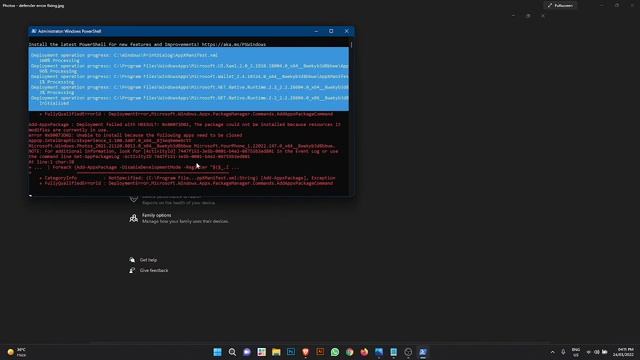Launch Adobe Illustrator from taskbar
The height and width of the screenshot is (360, 640).
pos(320,352)
